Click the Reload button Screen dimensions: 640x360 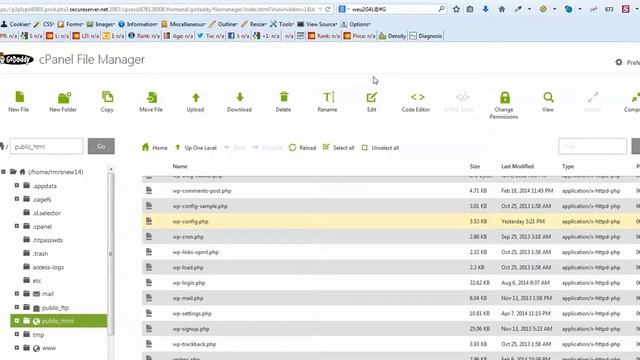pos(302,148)
